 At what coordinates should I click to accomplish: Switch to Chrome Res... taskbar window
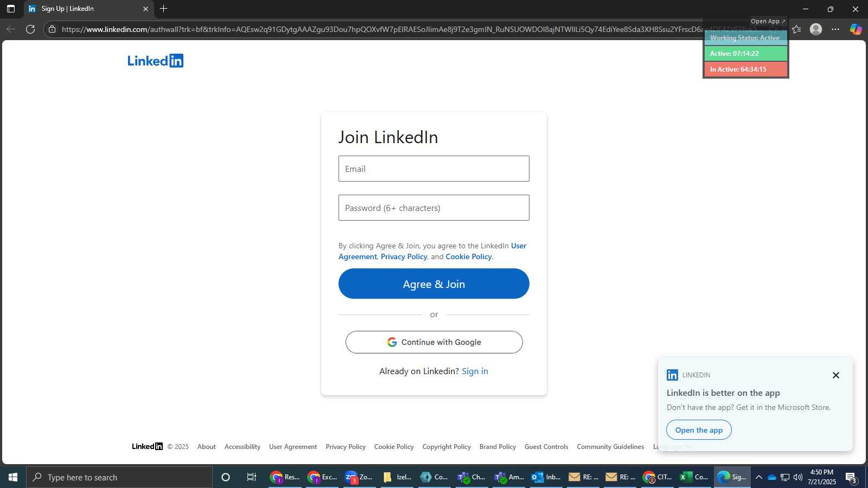coord(285,477)
